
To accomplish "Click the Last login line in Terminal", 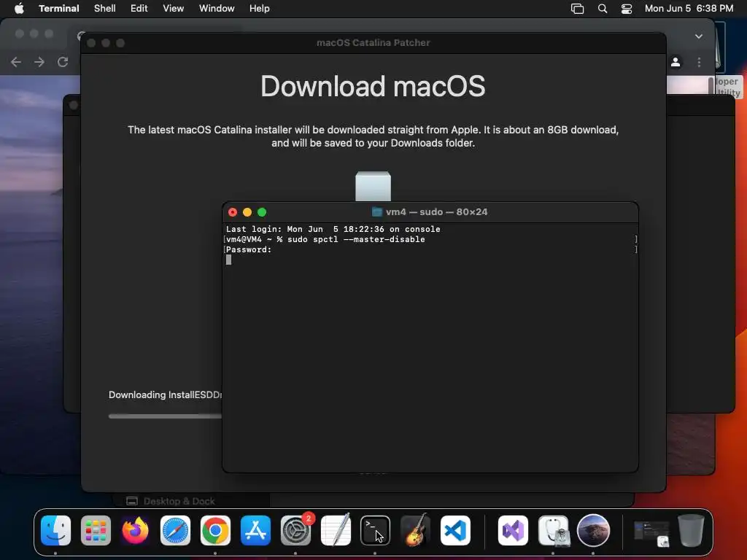I will click(x=333, y=229).
